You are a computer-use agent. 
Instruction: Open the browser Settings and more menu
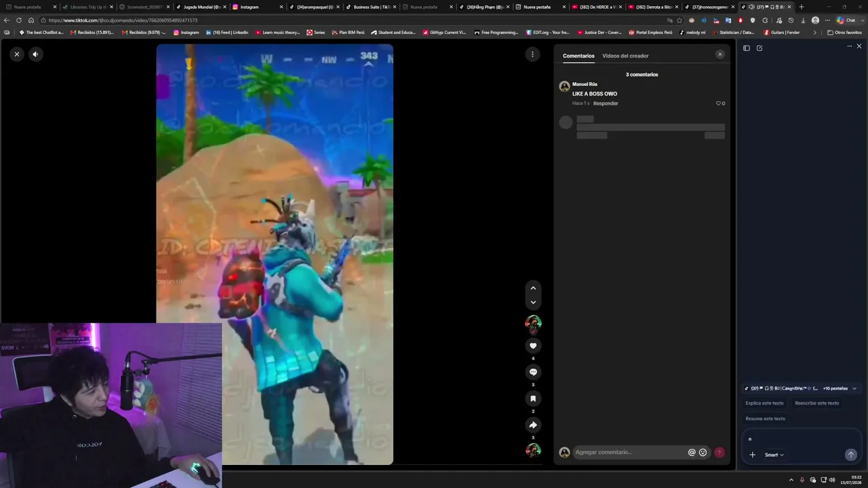(x=827, y=20)
